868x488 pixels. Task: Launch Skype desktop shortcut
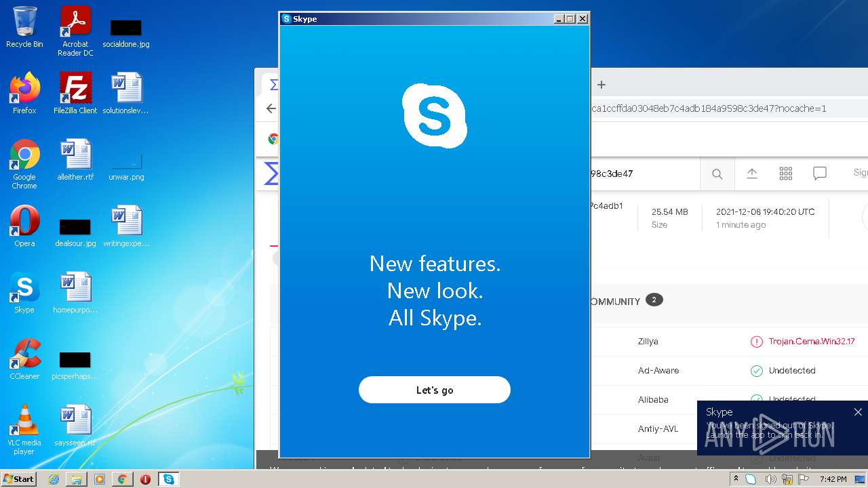tap(24, 293)
